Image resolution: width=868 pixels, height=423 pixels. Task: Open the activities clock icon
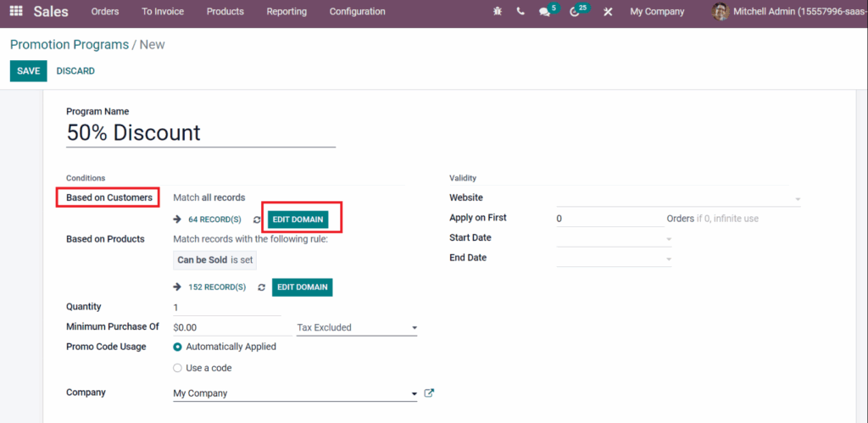coord(575,12)
